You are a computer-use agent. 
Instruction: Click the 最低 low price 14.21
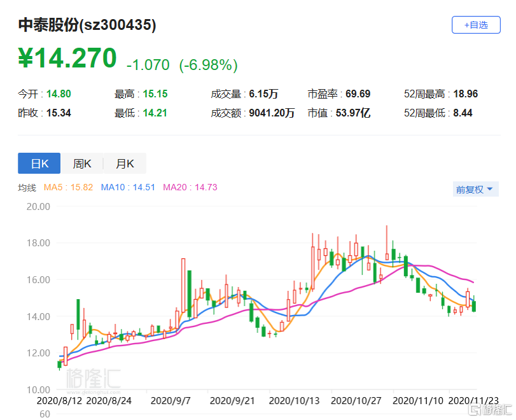point(155,113)
